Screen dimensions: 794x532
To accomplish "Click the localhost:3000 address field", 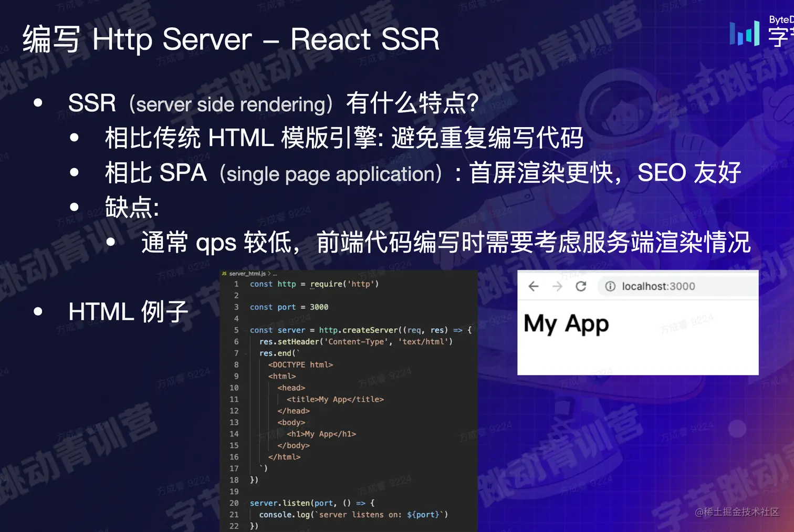I will pyautogui.click(x=677, y=286).
